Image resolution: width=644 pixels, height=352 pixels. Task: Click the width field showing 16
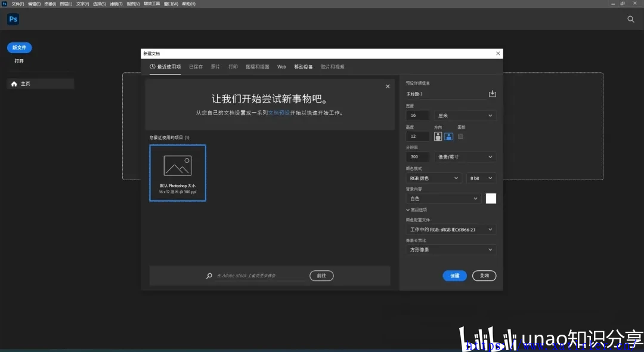[417, 115]
